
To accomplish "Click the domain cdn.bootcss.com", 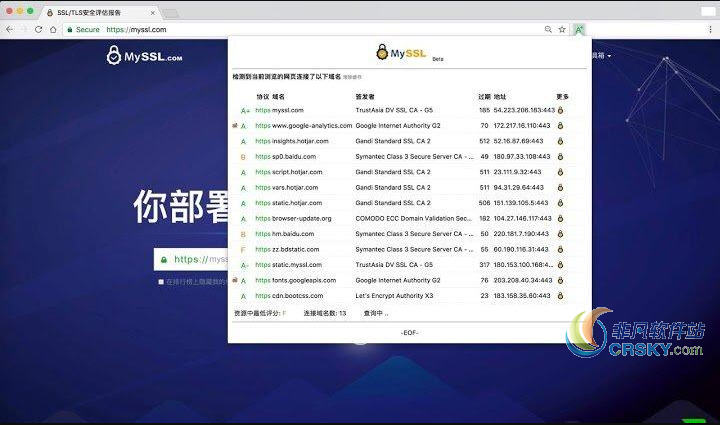I will point(298,296).
